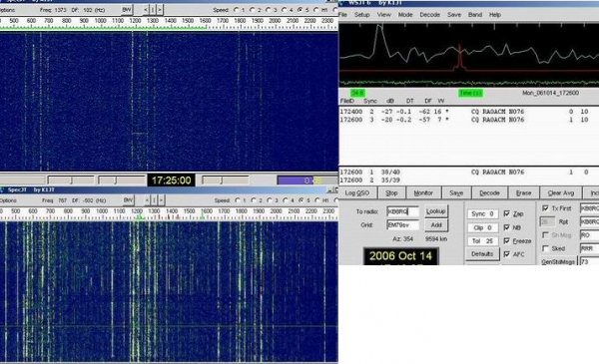Click the 73 message field
This screenshot has height=364, width=599.
tap(589, 261)
